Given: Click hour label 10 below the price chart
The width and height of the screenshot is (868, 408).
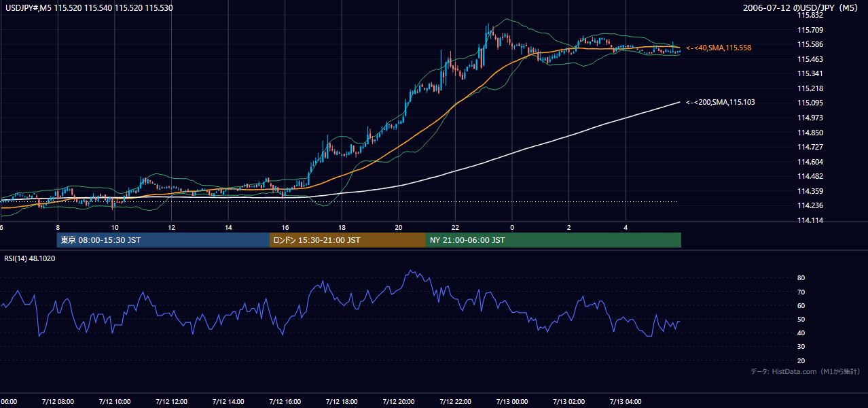Looking at the screenshot, I should tap(114, 227).
